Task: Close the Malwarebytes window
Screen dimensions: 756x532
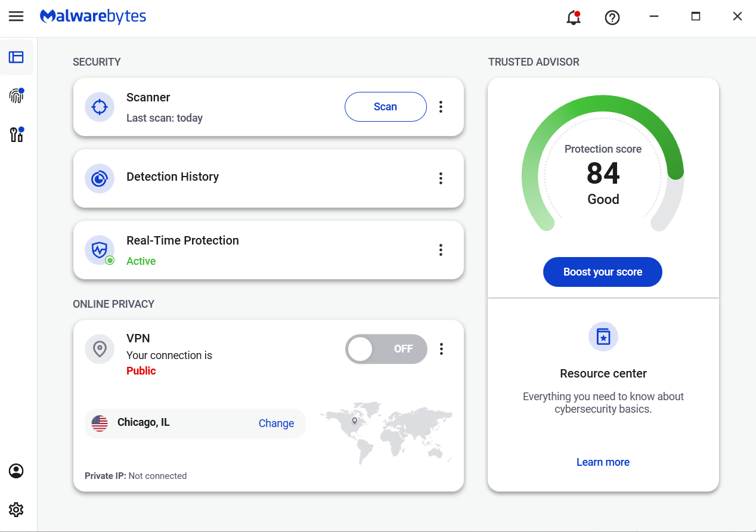Action: click(738, 17)
